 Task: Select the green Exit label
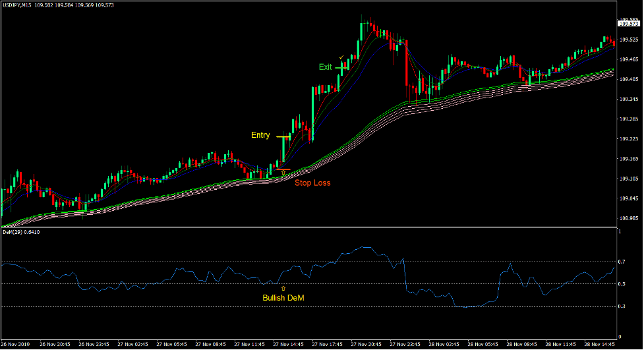(325, 67)
